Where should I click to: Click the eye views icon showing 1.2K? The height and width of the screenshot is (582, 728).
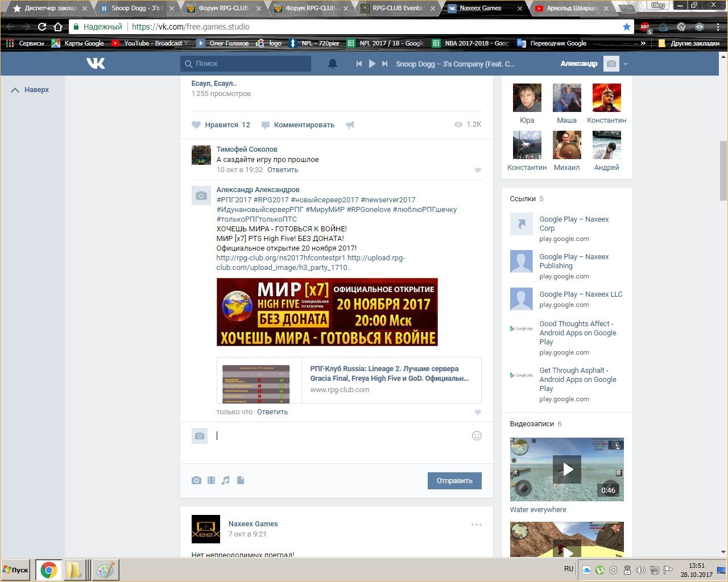coord(458,124)
